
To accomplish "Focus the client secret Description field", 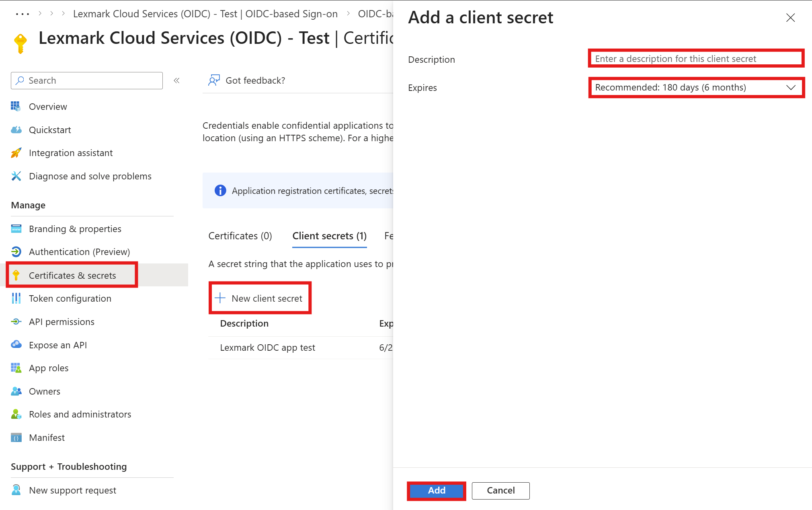I will point(695,59).
